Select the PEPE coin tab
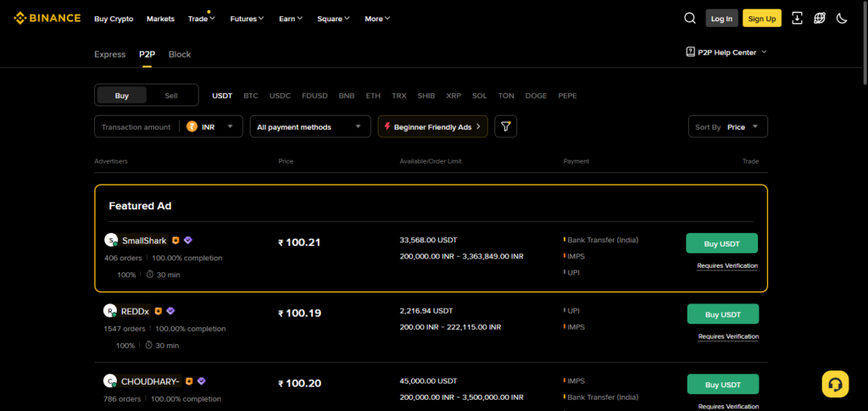The height and width of the screenshot is (411, 868). click(567, 96)
